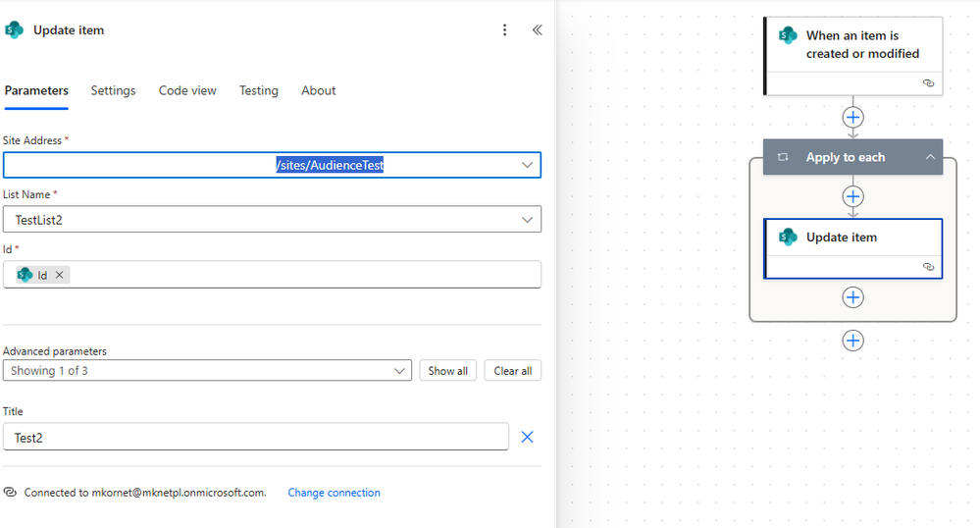Viewport: 980px width, 528px height.
Task: Insert action inside Apply to each top
Action: [x=853, y=196]
